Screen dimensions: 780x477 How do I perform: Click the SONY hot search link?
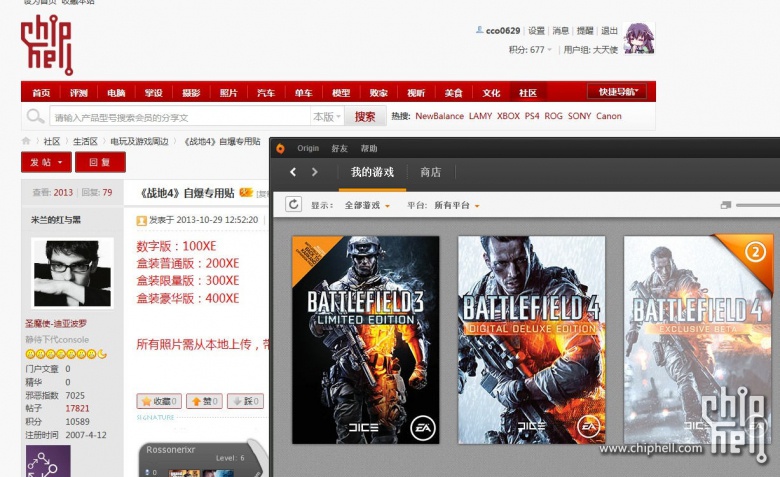click(580, 116)
